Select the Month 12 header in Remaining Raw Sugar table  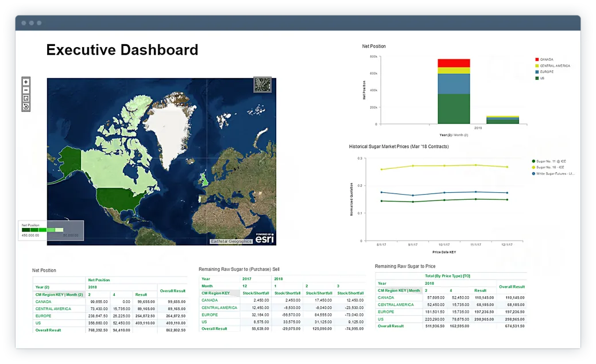[x=245, y=286]
